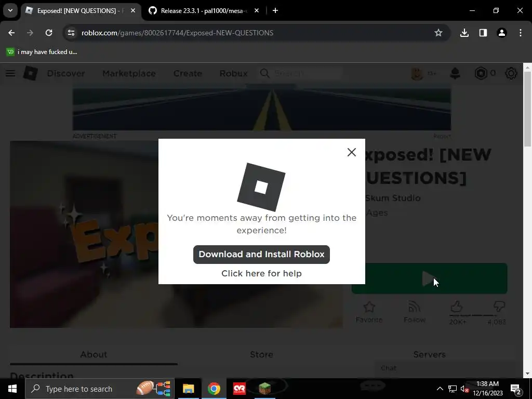Bookmark this tab with star icon
This screenshot has width=532, height=399.
[438, 33]
